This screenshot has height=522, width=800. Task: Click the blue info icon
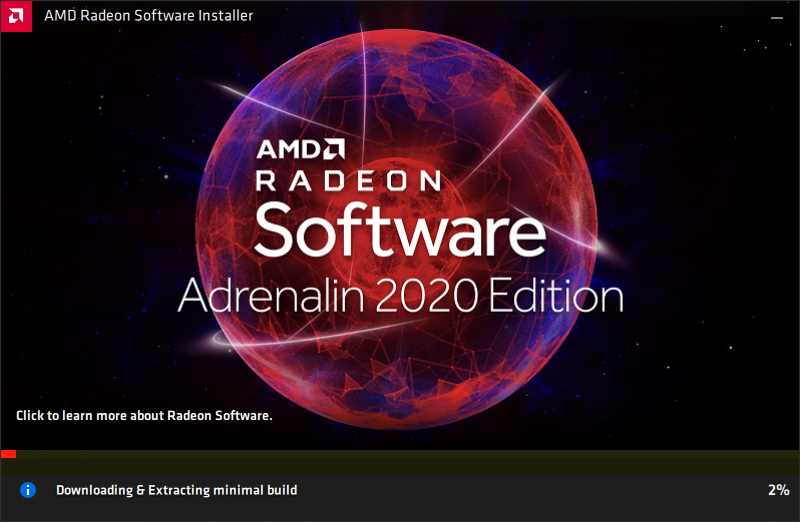coord(28,490)
